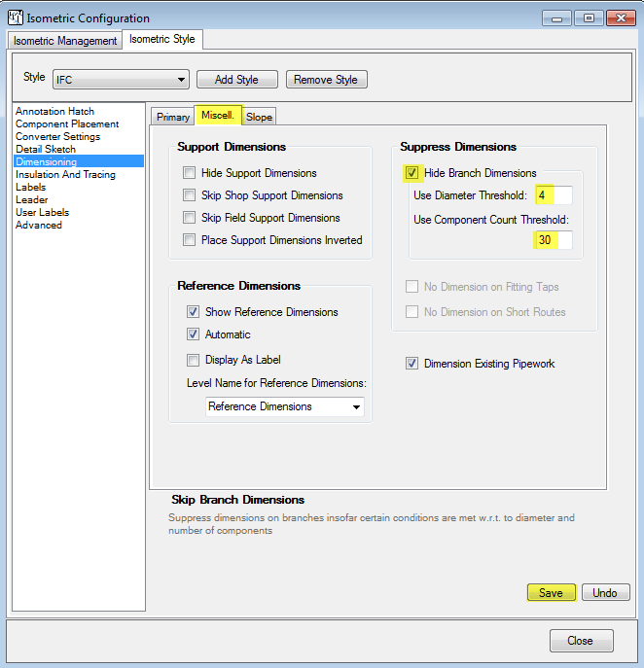
Task: Click the Save button
Action: pos(551,592)
